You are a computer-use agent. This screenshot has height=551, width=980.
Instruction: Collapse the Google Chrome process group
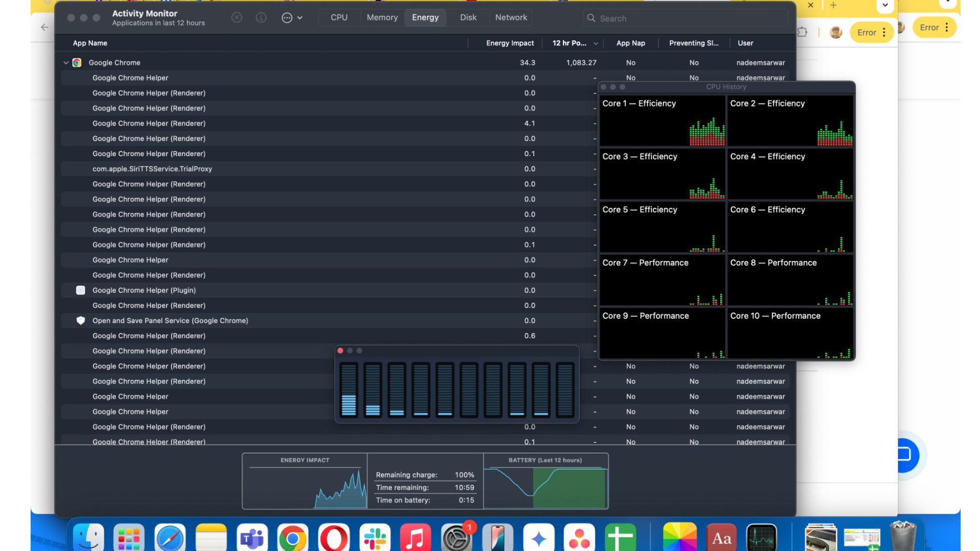click(x=66, y=63)
